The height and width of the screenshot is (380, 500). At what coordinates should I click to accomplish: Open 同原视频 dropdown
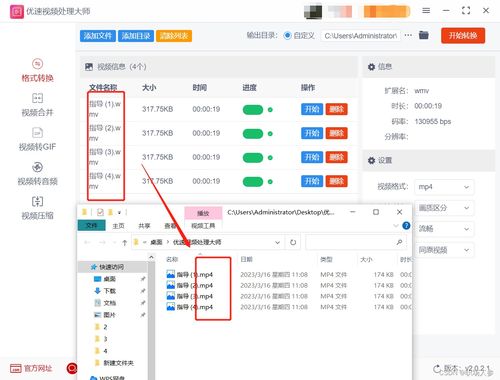pos(444,250)
